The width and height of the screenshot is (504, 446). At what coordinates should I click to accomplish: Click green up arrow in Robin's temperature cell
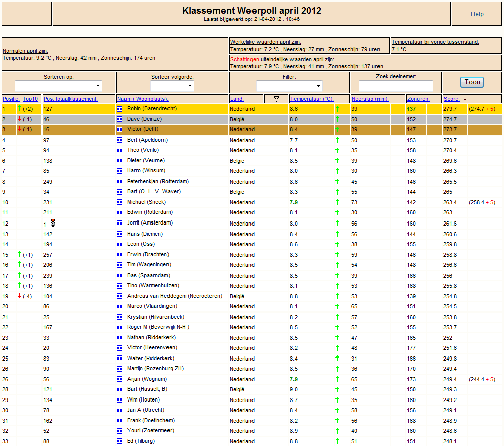pos(337,109)
